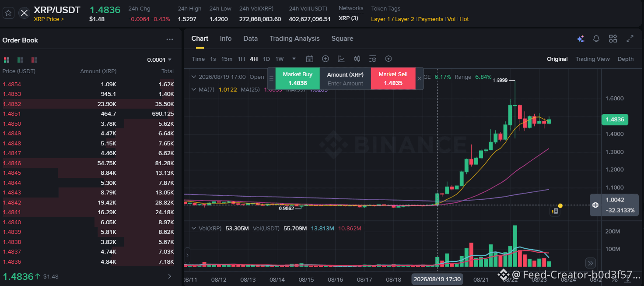Click the Layer 1 / Layer 2 tag
Image resolution: width=644 pixels, height=286 pixels.
(x=392, y=19)
